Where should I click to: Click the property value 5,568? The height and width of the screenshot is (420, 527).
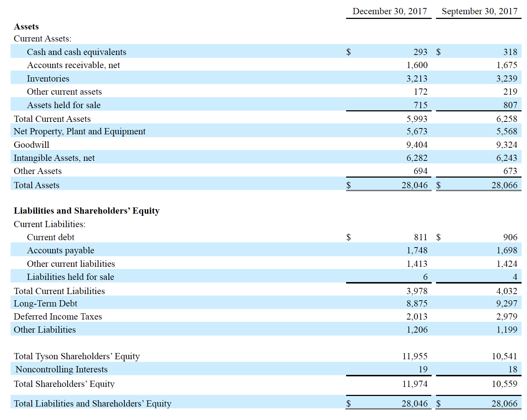point(507,131)
